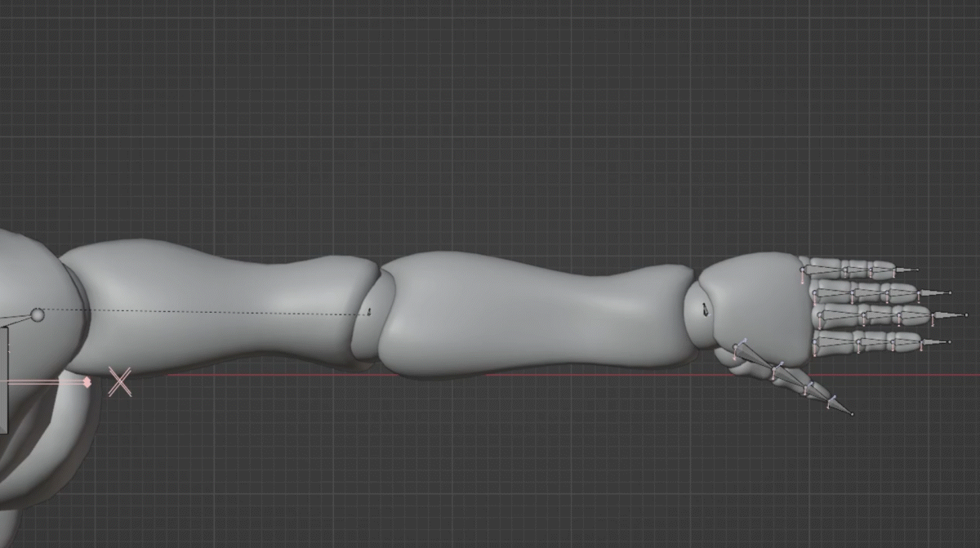Click the forearm mesh segment
The height and width of the screenshot is (548, 980).
coord(531,314)
